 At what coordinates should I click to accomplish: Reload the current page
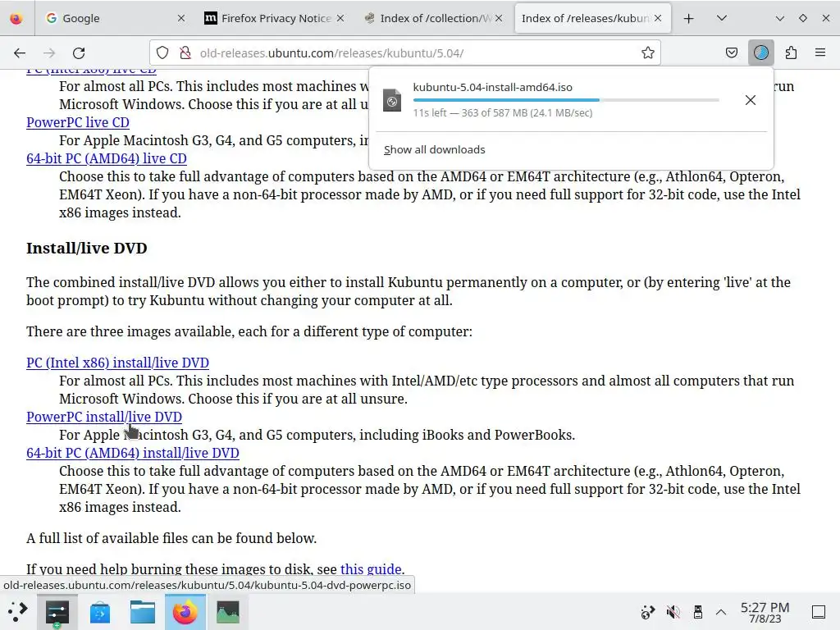[x=79, y=52]
